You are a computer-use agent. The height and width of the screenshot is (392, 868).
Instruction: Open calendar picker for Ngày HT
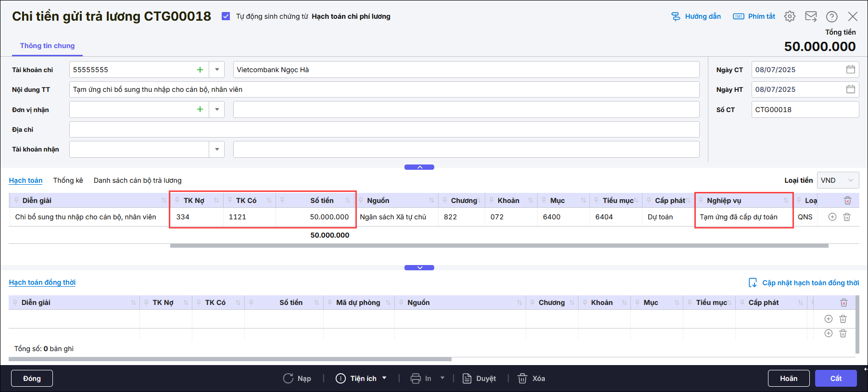point(850,89)
